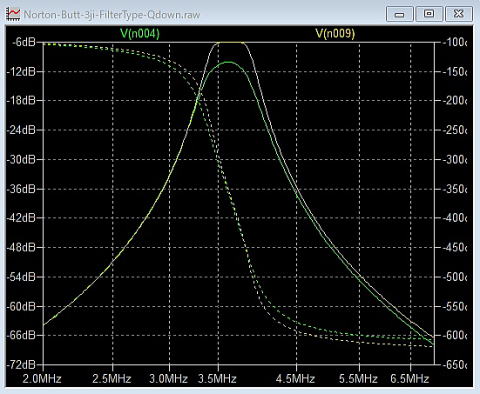Viewport: 480px width, 394px height.
Task: Click the -30dB left axis label
Action: point(21,159)
